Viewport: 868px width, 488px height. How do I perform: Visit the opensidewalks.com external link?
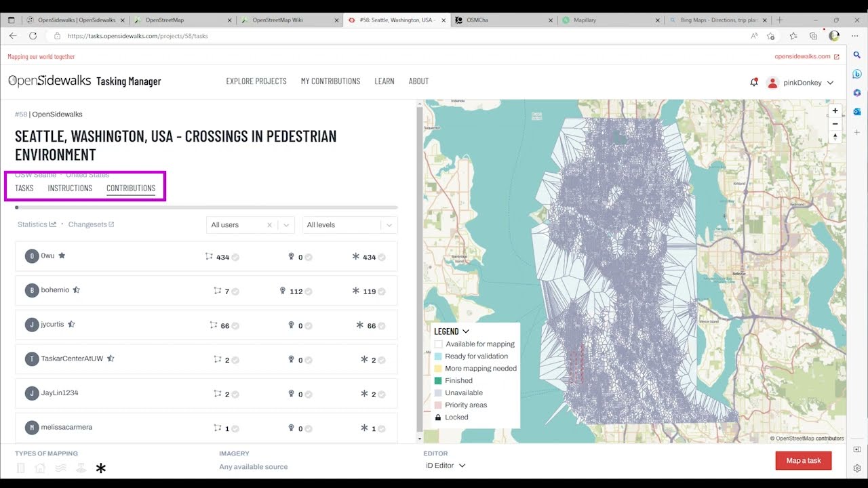[x=807, y=57]
